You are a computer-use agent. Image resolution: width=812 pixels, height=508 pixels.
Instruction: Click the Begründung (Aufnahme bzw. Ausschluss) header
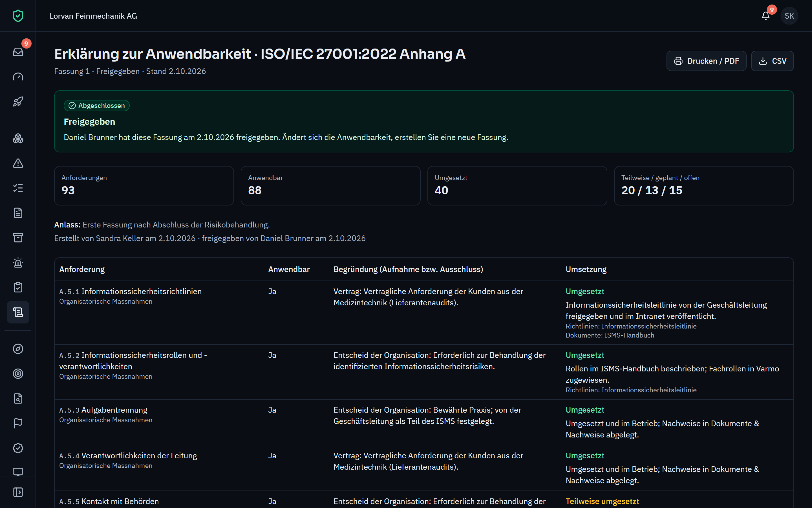tap(408, 270)
